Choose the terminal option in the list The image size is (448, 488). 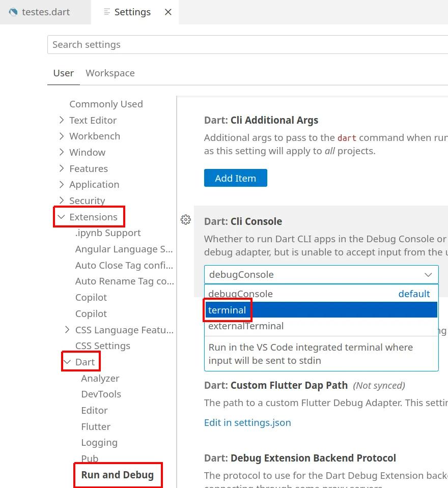coord(321,310)
